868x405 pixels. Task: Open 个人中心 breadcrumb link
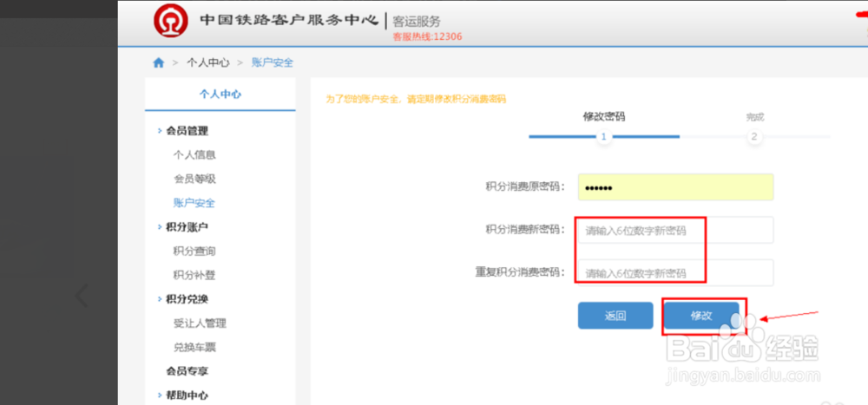[x=207, y=62]
